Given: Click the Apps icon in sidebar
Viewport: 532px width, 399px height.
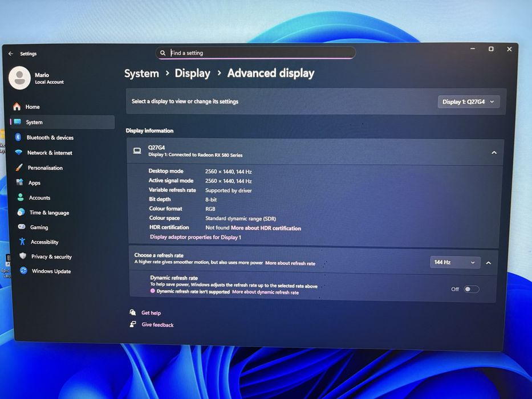Looking at the screenshot, I should pyautogui.click(x=20, y=182).
